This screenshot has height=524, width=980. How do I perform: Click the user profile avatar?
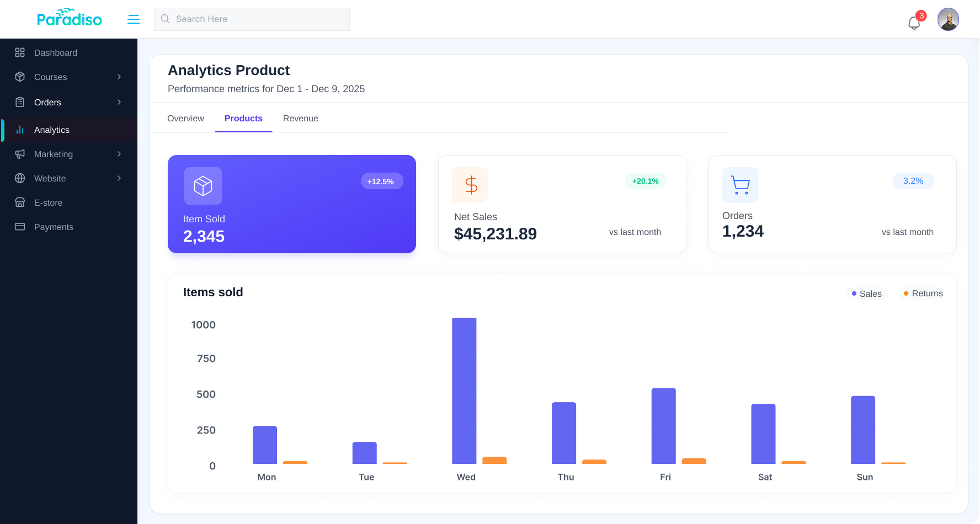pos(947,19)
